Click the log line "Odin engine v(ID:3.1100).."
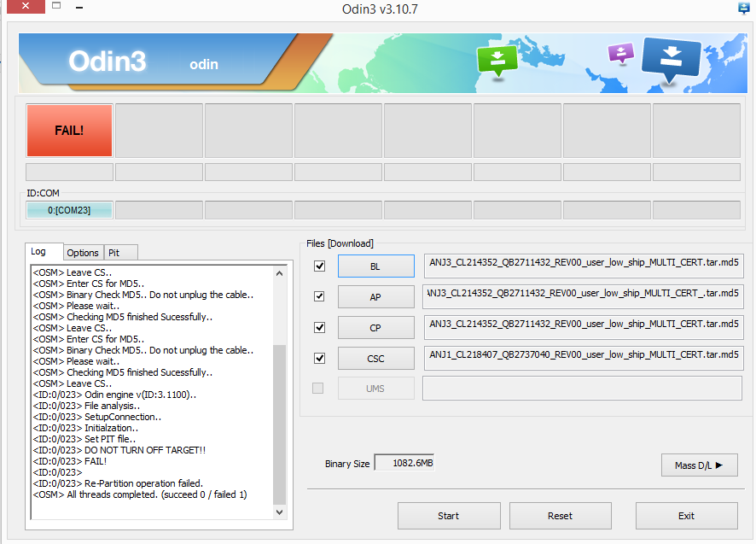The width and height of the screenshot is (756, 544). (x=114, y=395)
